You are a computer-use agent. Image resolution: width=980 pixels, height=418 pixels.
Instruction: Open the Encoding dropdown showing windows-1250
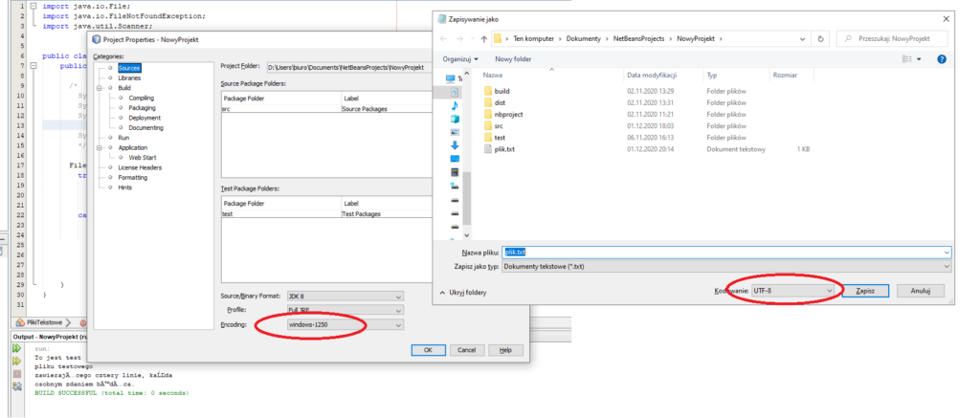[345, 325]
